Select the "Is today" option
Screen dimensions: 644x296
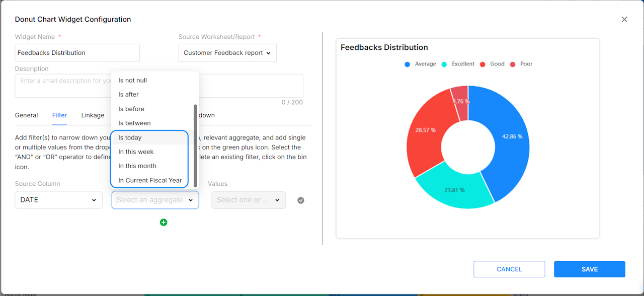coord(130,137)
